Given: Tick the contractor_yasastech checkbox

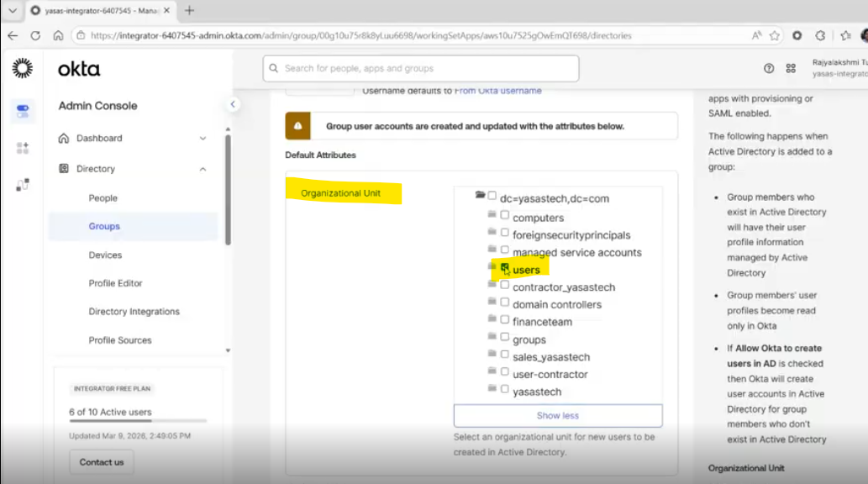Looking at the screenshot, I should click(505, 286).
